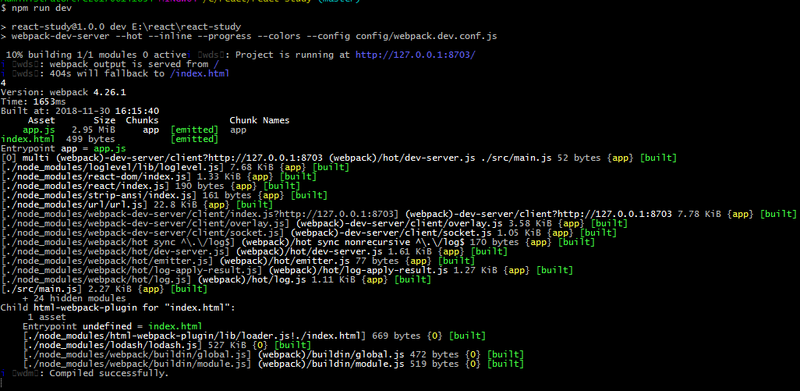Click "Entrypoint undefined = index.html" line
800x391 pixels.
[x=112, y=326]
